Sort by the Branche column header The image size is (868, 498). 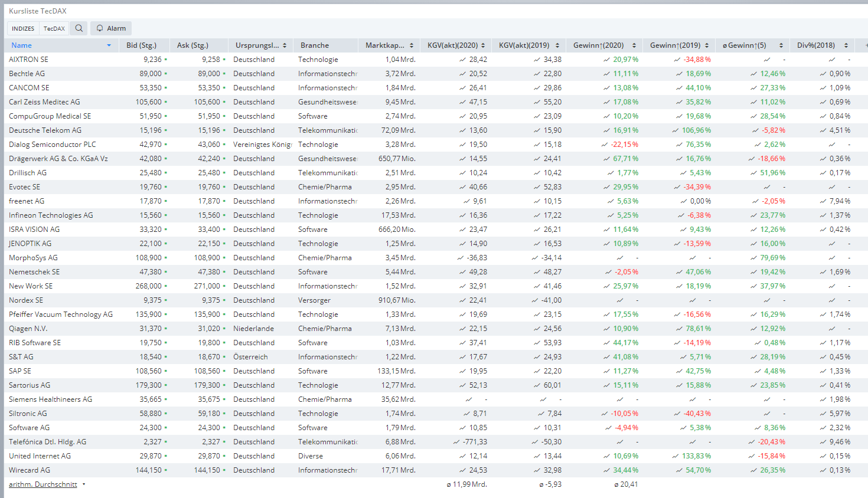pyautogui.click(x=315, y=45)
